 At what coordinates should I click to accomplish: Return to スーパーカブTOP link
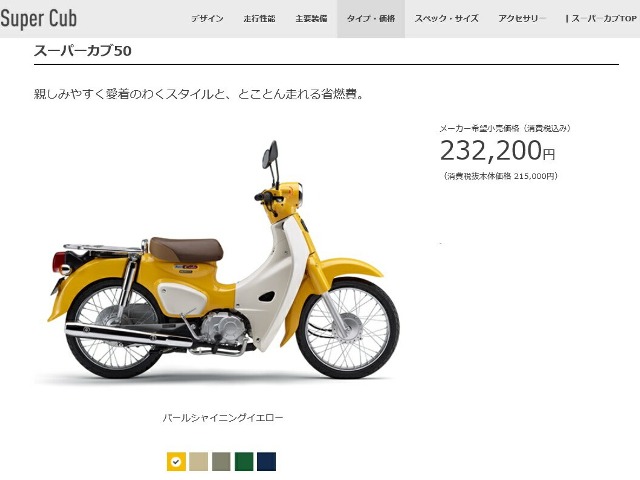[x=601, y=19]
